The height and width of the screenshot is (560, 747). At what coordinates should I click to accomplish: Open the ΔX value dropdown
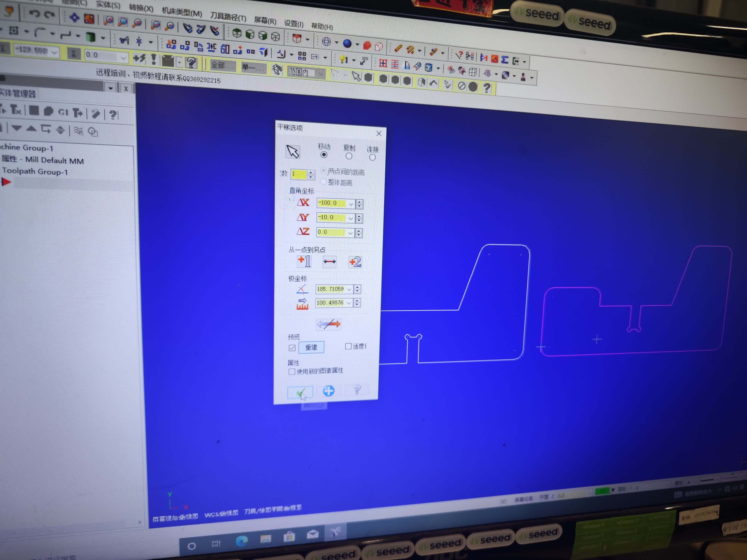click(x=351, y=204)
